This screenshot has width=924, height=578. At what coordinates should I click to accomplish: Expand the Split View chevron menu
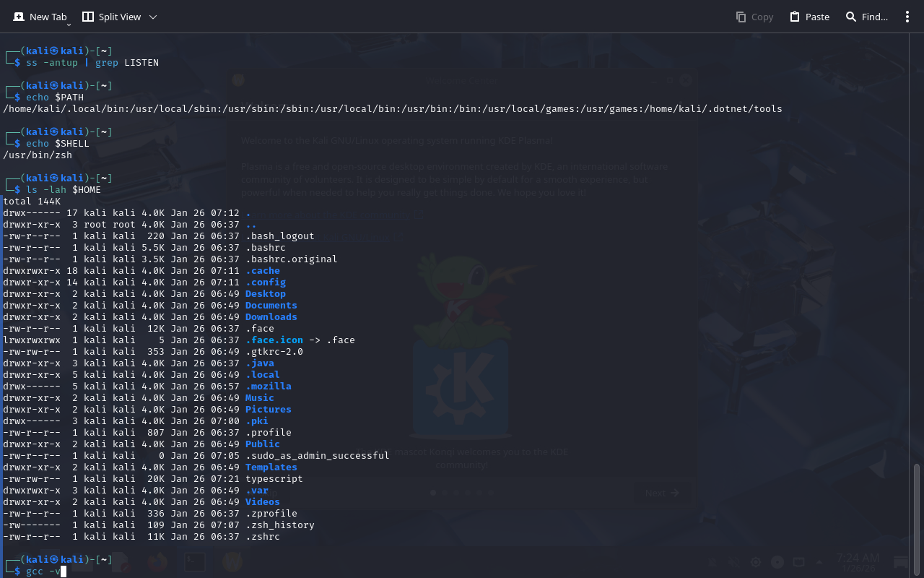pyautogui.click(x=152, y=17)
